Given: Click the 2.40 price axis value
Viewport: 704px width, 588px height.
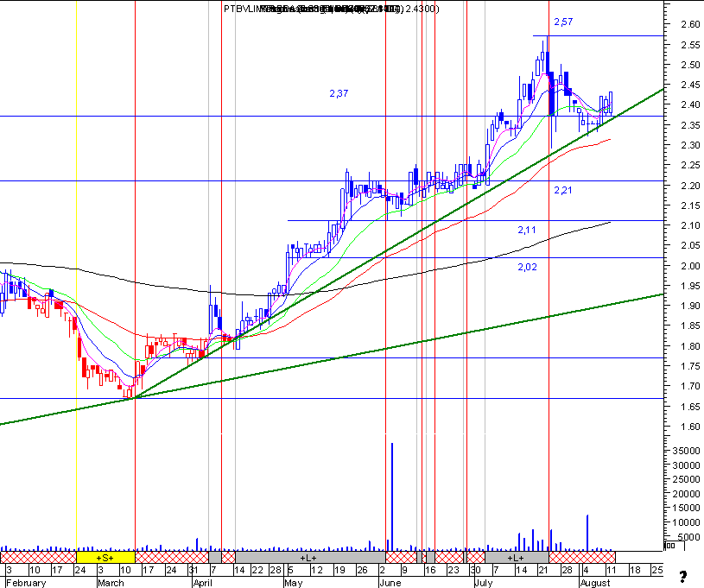Looking at the screenshot, I should 690,104.
